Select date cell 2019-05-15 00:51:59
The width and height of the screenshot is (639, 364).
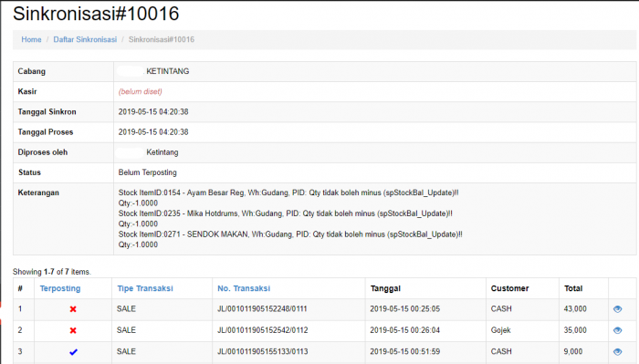(405, 352)
